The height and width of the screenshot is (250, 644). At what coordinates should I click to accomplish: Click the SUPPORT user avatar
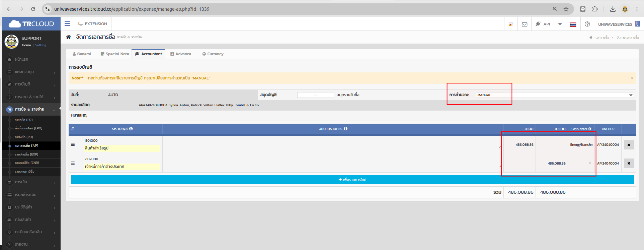click(x=11, y=42)
